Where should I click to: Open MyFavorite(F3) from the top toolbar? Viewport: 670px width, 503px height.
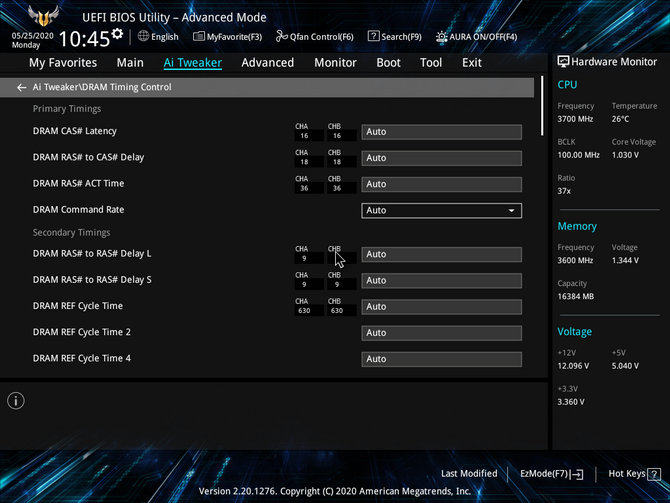[x=227, y=37]
